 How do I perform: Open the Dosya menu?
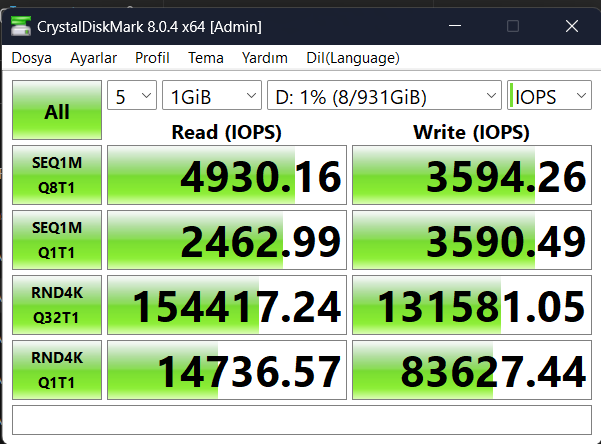[x=31, y=58]
